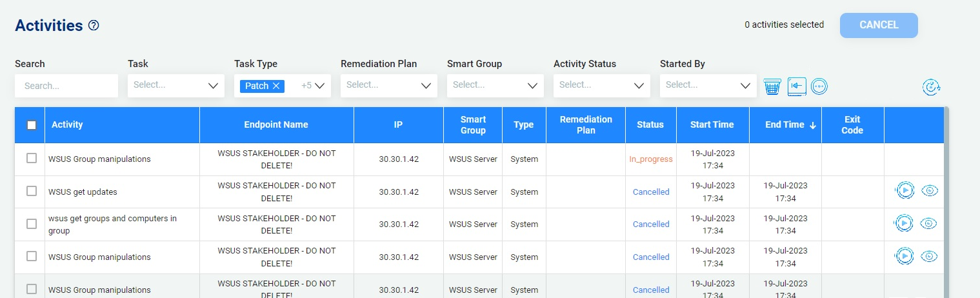Remove the Patch tag from Task Type

click(276, 86)
